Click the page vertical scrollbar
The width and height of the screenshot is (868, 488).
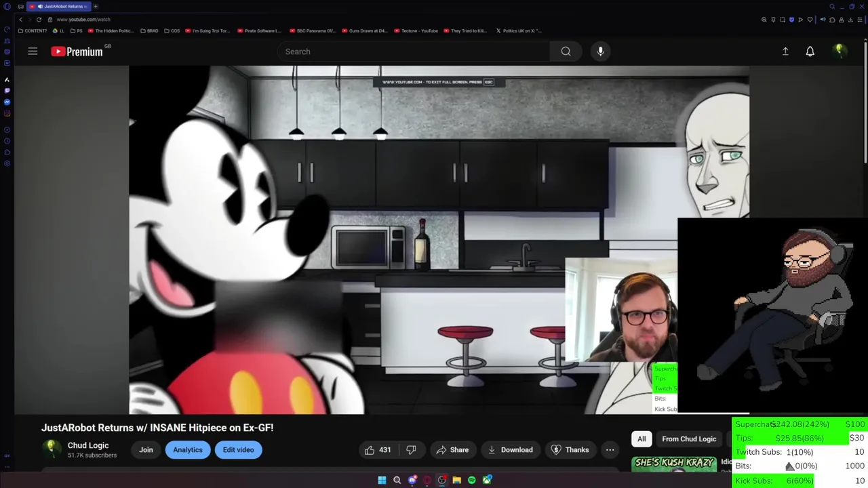[865, 102]
